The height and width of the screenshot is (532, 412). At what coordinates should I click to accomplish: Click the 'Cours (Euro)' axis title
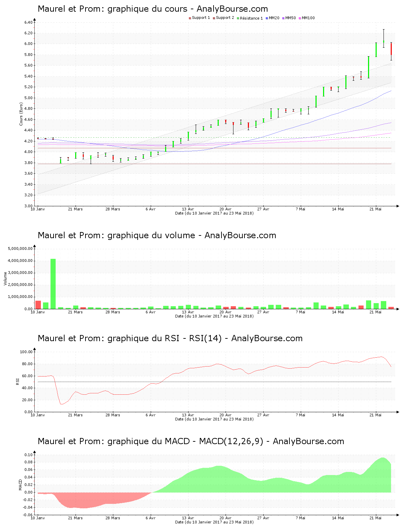tap(21, 114)
